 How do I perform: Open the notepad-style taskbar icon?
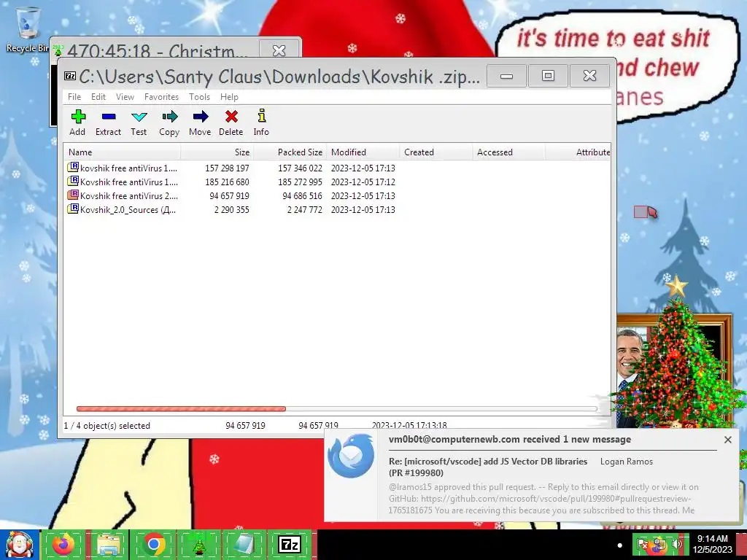pyautogui.click(x=244, y=544)
